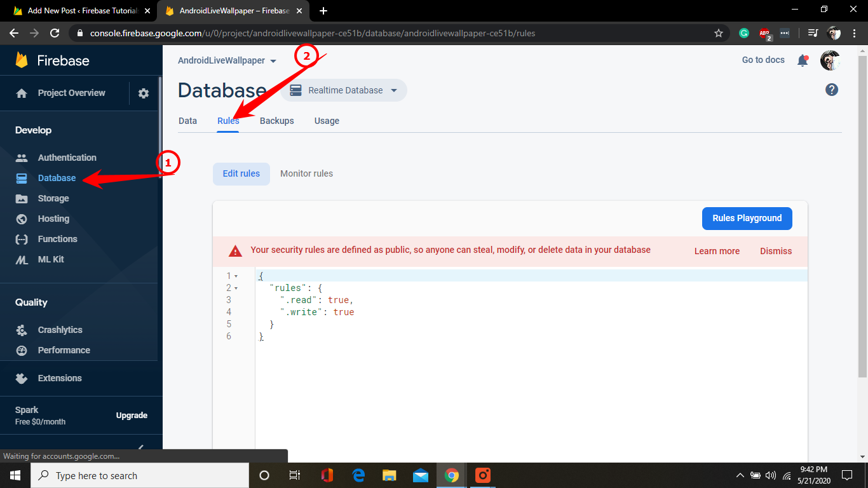Open project settings via gear icon
This screenshot has height=488, width=868.
[x=144, y=93]
